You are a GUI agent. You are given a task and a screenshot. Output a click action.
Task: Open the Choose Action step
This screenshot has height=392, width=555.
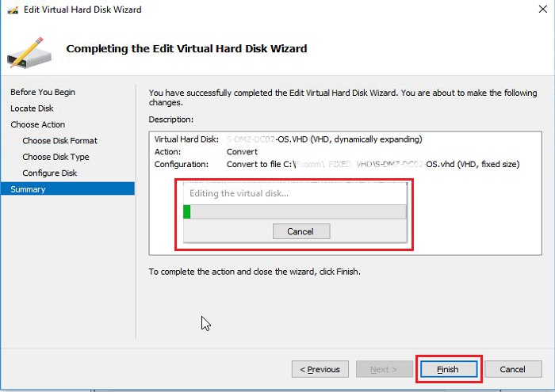tap(38, 124)
